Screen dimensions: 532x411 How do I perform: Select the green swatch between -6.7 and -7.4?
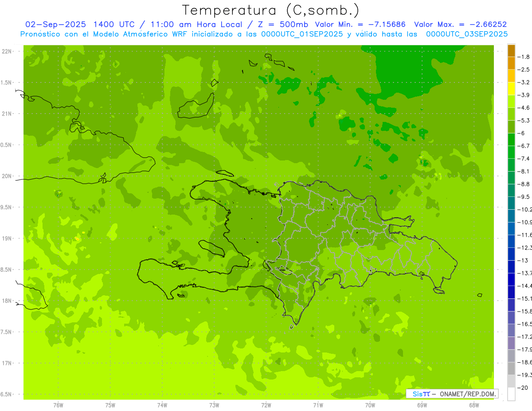511,153
